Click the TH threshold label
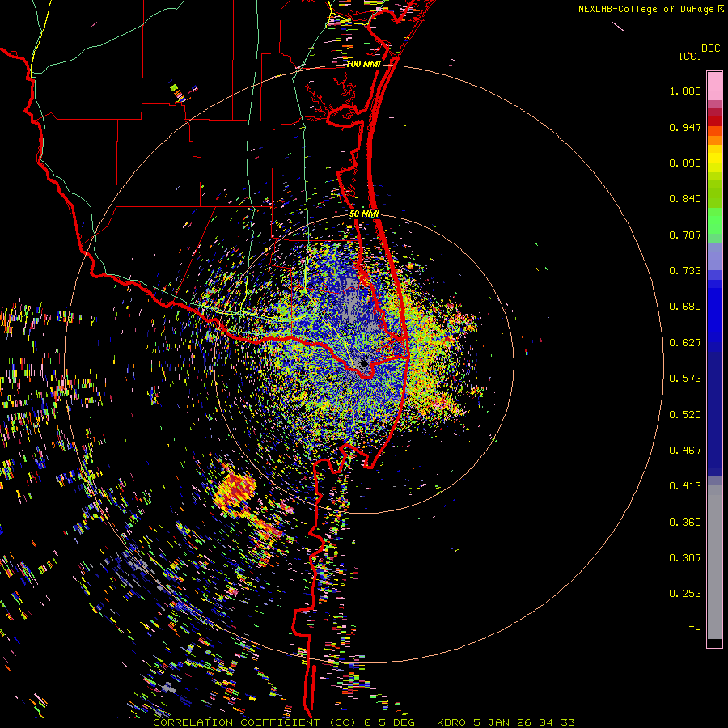 (695, 630)
